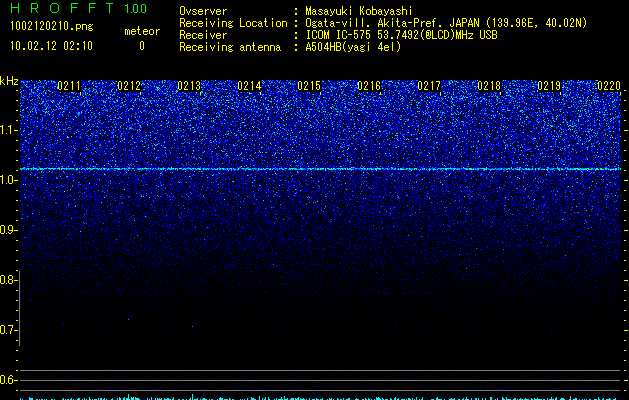Click the kHz axis unit label

pos(9,81)
